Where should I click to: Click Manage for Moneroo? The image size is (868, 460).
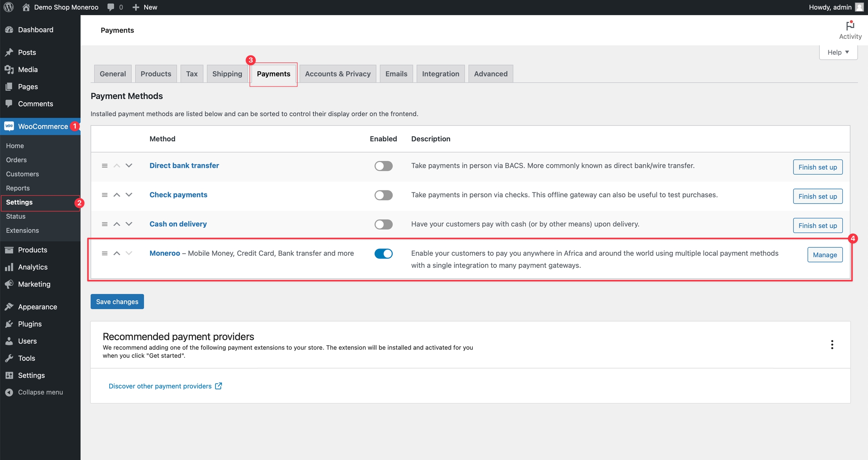click(x=825, y=255)
